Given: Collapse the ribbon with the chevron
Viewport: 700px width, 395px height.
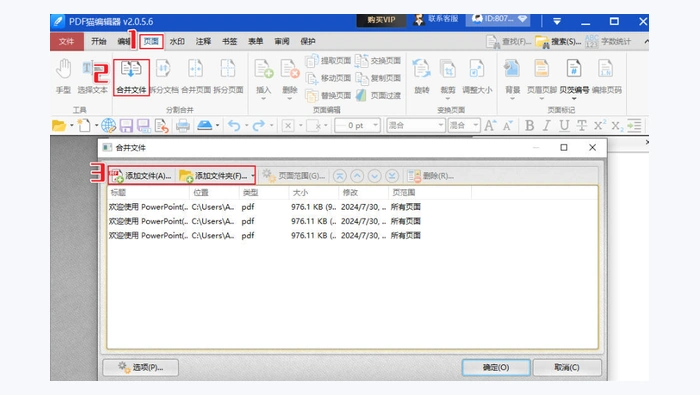Looking at the screenshot, I should click(646, 42).
